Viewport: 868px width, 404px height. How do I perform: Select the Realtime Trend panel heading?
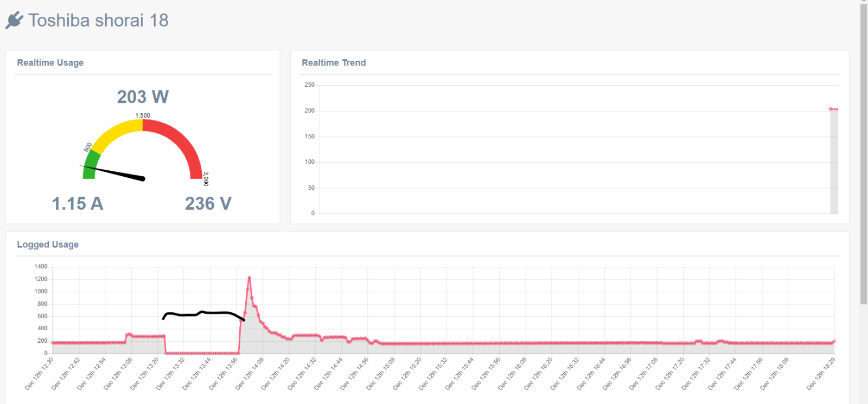pos(334,62)
